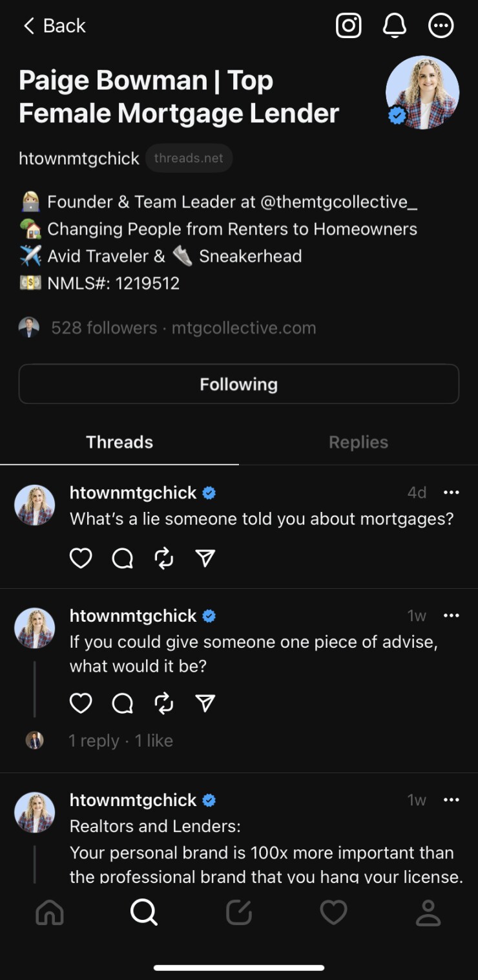
Task: Tap Back to leave the profile
Action: pyautogui.click(x=54, y=26)
